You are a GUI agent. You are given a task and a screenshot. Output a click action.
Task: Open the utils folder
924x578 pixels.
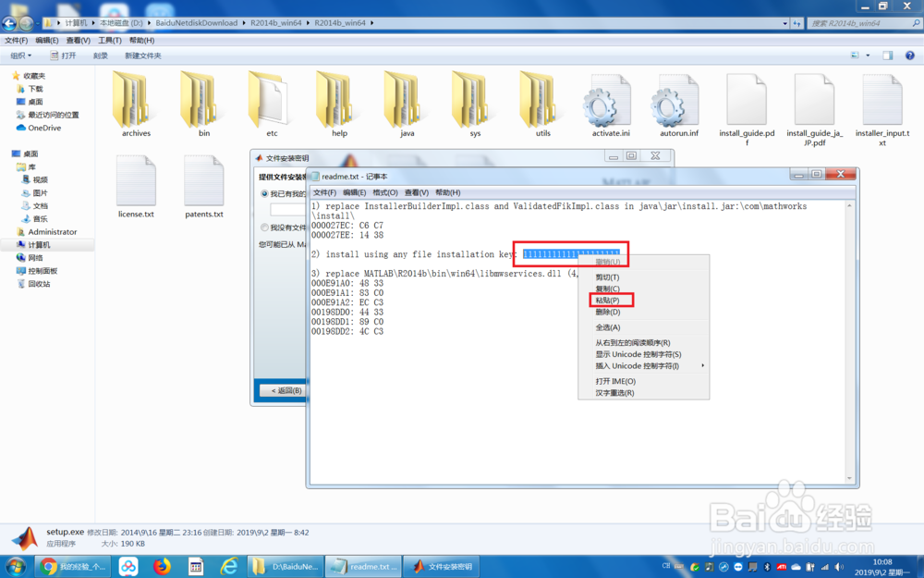point(542,105)
